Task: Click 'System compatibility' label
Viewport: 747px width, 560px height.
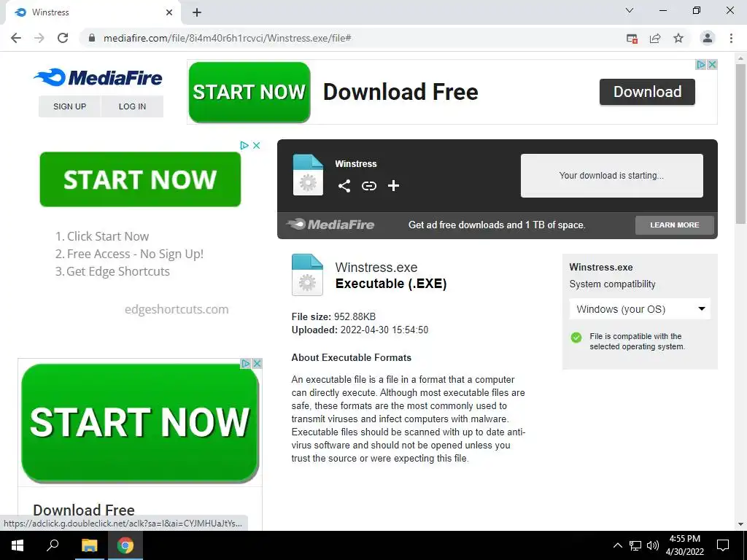Action: coord(612,284)
